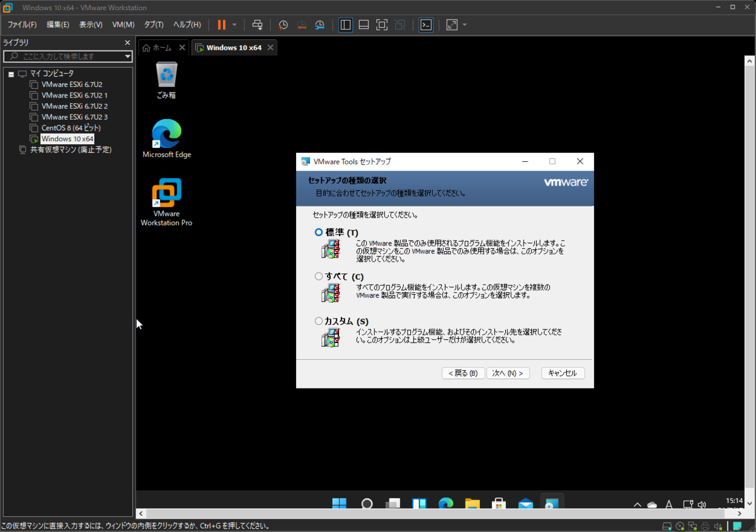Open the タブ(T) menu

(x=154, y=25)
